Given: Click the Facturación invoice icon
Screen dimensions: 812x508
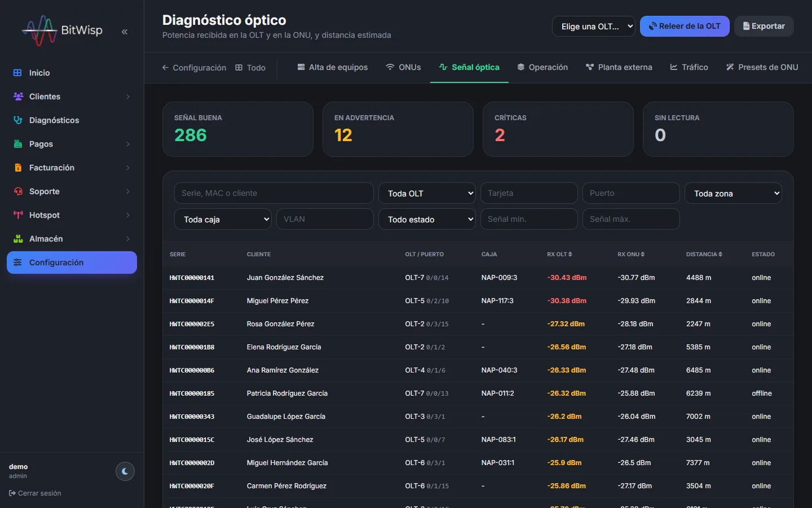Looking at the screenshot, I should pos(17,168).
